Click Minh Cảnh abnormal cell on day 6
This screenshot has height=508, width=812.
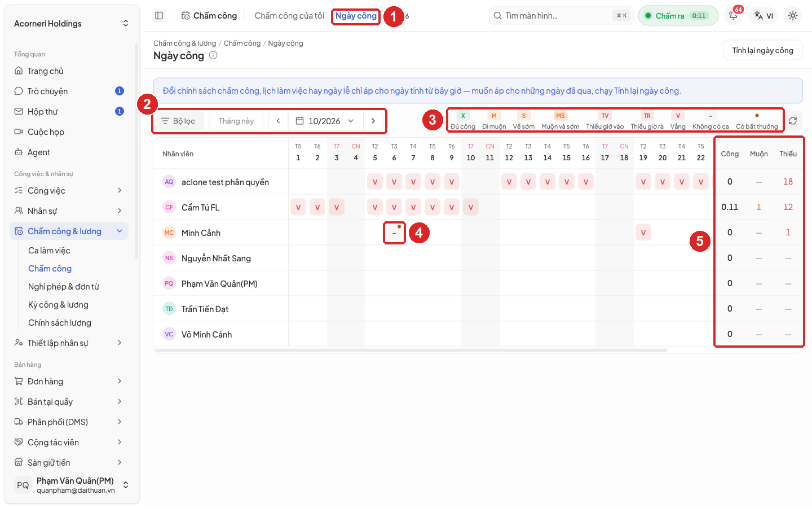click(394, 233)
